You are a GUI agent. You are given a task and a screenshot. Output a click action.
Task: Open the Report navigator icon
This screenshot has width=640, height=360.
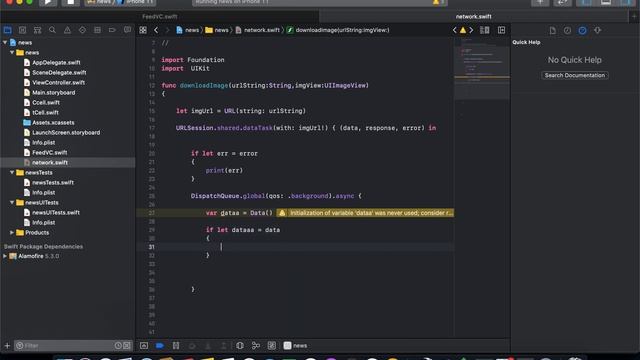[127, 30]
